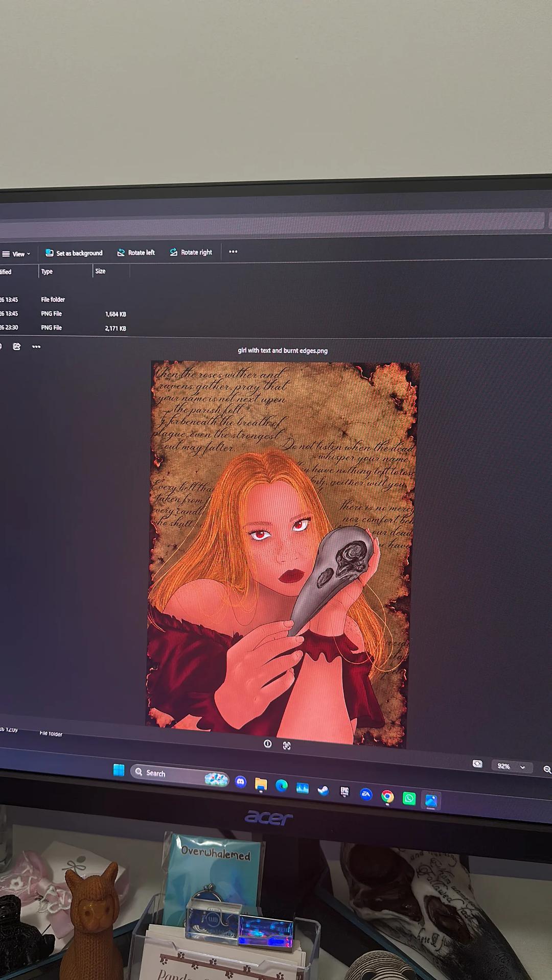The width and height of the screenshot is (552, 980).
Task: Click the Rotate right icon
Action: pyautogui.click(x=174, y=252)
